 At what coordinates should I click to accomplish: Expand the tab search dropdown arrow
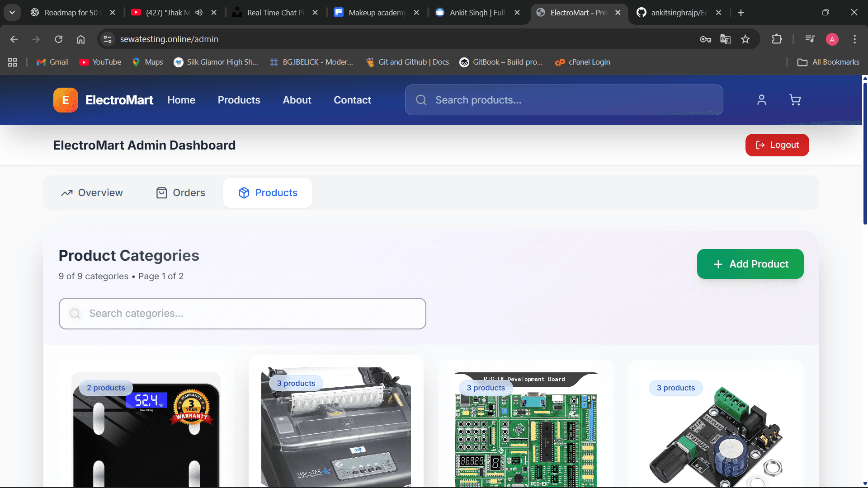(12, 13)
